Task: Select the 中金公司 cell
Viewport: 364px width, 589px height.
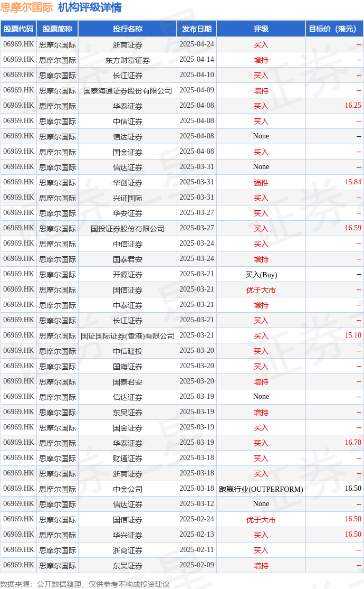Action: tap(128, 489)
